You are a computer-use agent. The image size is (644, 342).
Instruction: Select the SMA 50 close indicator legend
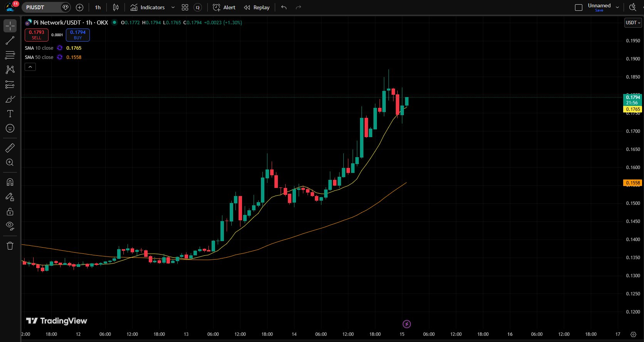coord(39,57)
